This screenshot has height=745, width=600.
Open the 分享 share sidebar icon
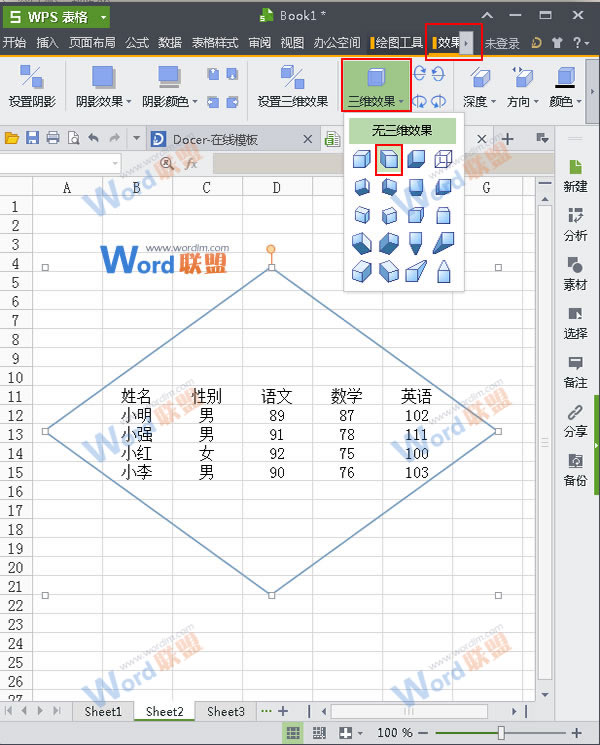click(575, 420)
